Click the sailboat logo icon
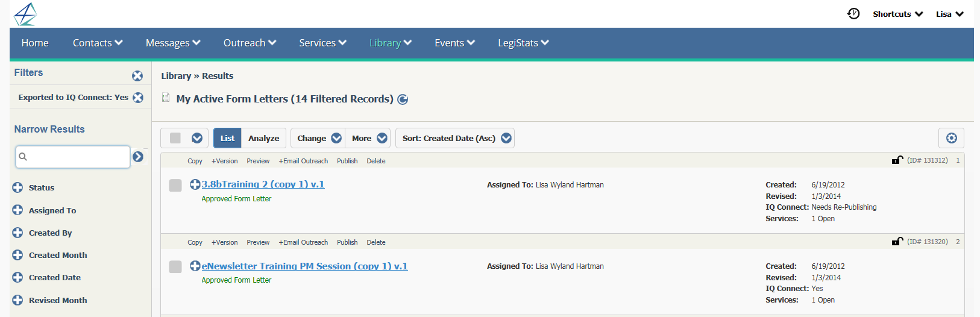 coord(25,14)
